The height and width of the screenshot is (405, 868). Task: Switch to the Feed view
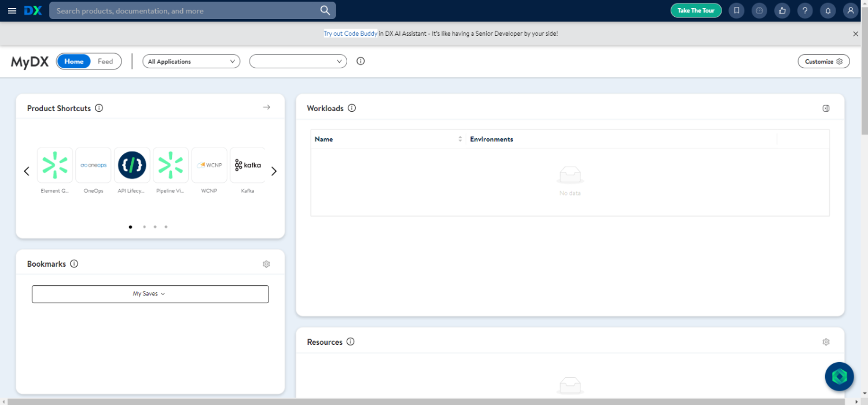(x=105, y=61)
